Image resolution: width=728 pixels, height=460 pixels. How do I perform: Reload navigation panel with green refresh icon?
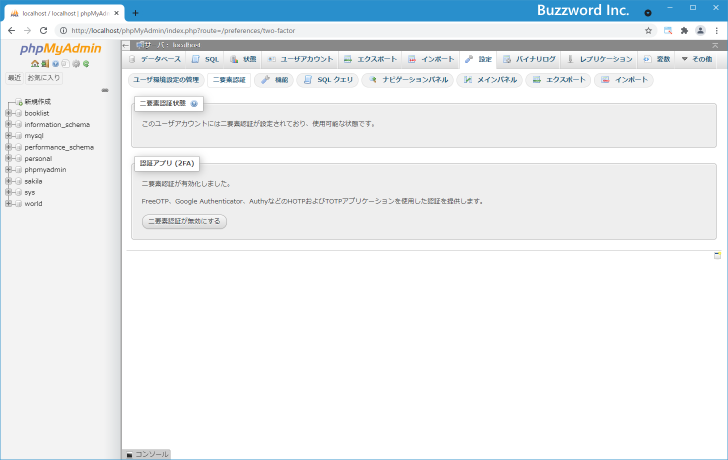point(86,64)
